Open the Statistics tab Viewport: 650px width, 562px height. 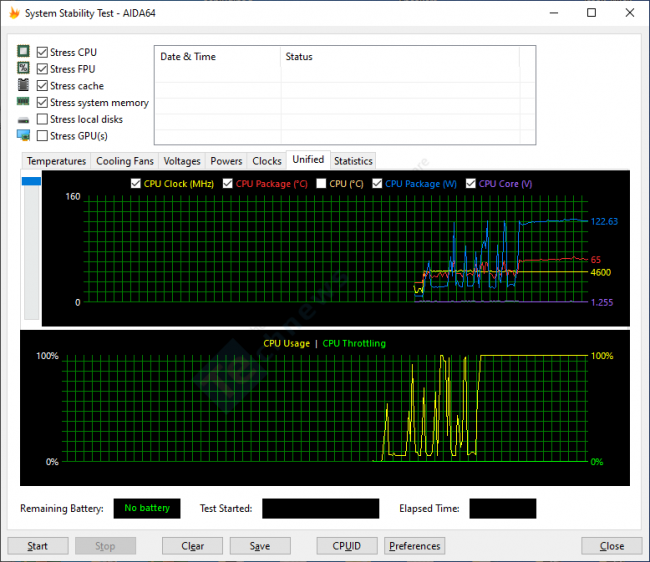point(353,161)
